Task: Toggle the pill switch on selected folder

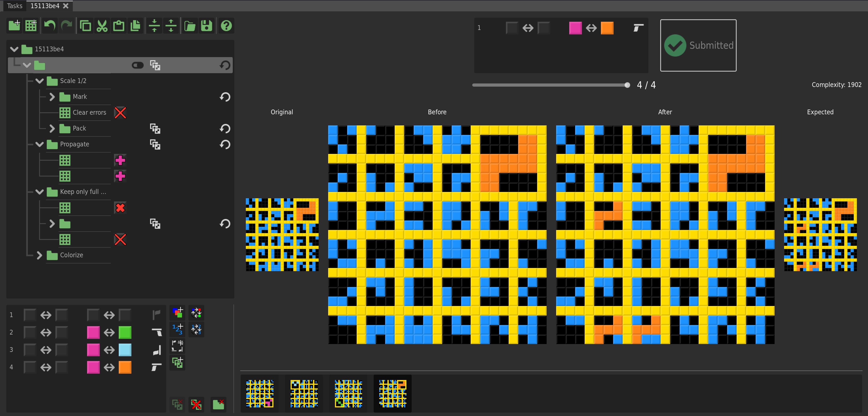Action: point(138,65)
